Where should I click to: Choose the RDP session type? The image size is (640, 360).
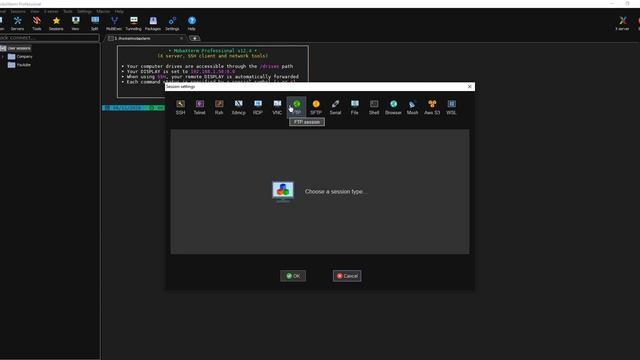(258, 107)
